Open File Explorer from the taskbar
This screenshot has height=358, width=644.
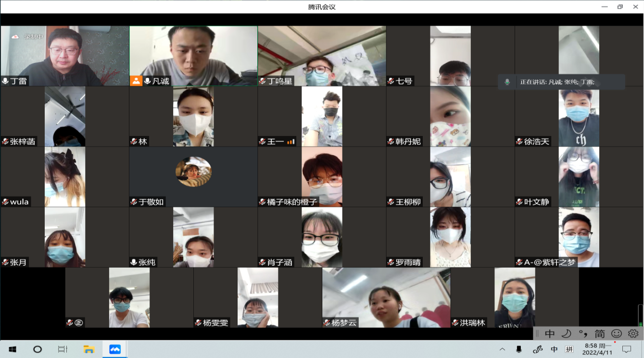point(88,349)
